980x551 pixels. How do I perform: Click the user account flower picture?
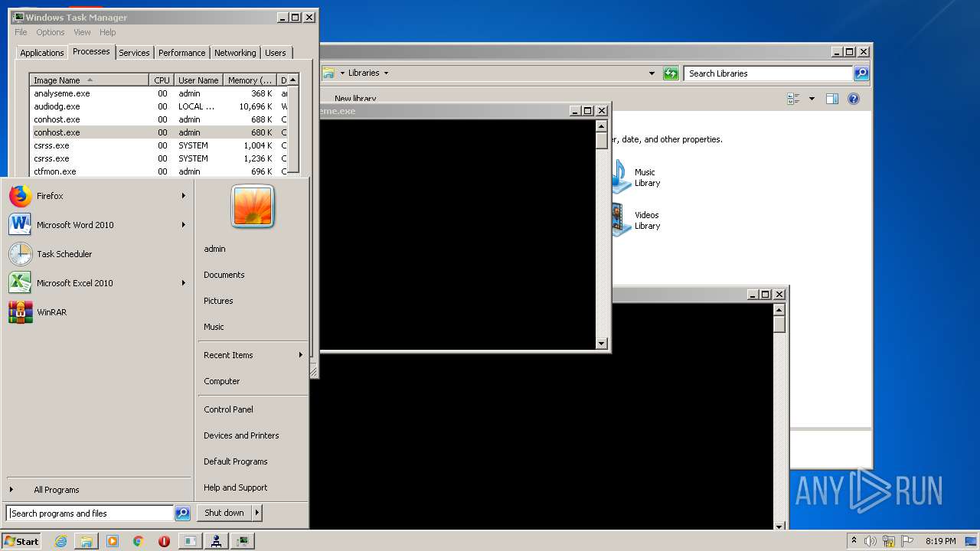tap(253, 207)
